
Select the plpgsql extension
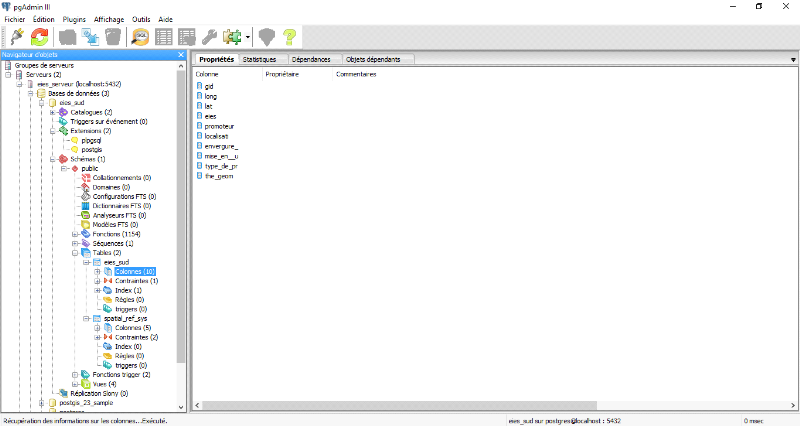[x=91, y=140]
